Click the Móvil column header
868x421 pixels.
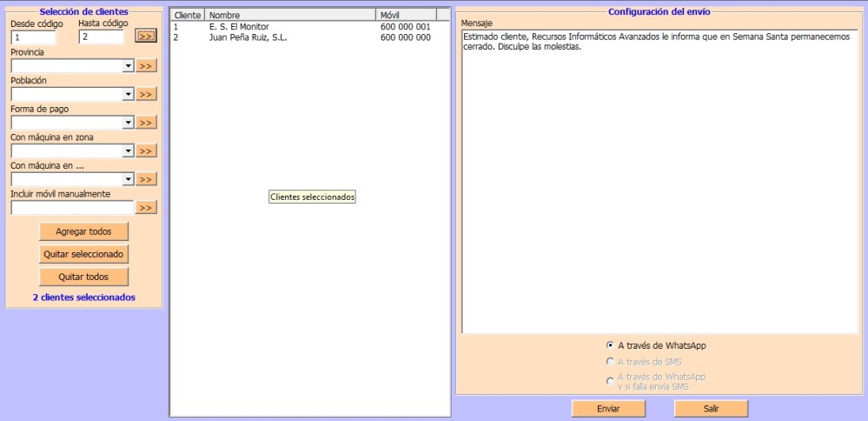pos(406,16)
